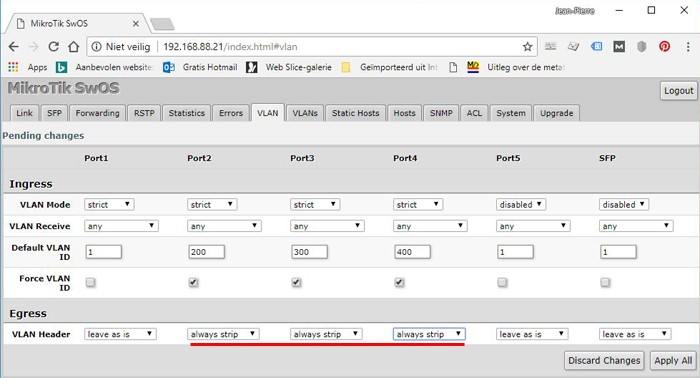Uncheck Force VLAN ID for Port4
Viewport: 700px width, 378px height.
pos(400,282)
